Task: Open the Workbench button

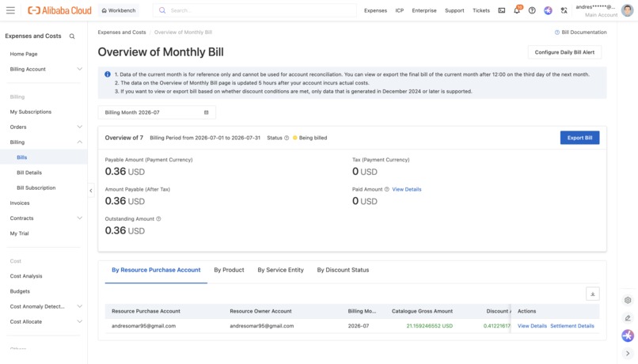Action: [x=119, y=10]
